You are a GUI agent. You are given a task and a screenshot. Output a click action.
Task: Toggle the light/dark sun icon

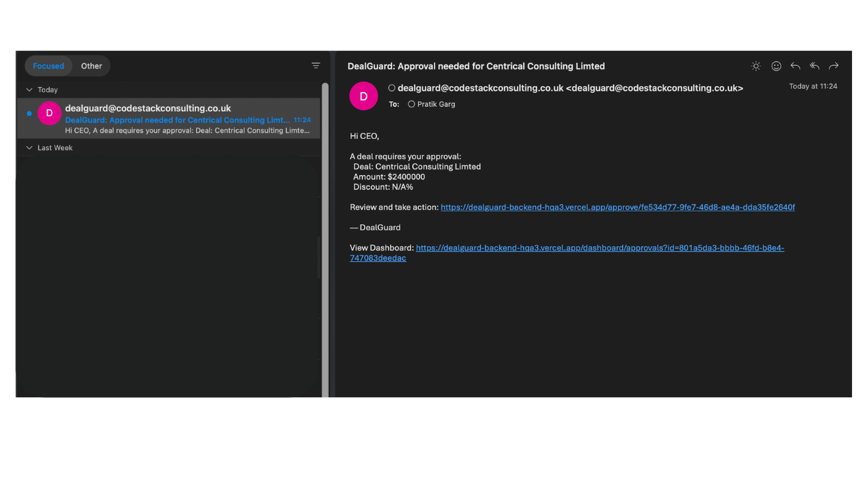[756, 66]
